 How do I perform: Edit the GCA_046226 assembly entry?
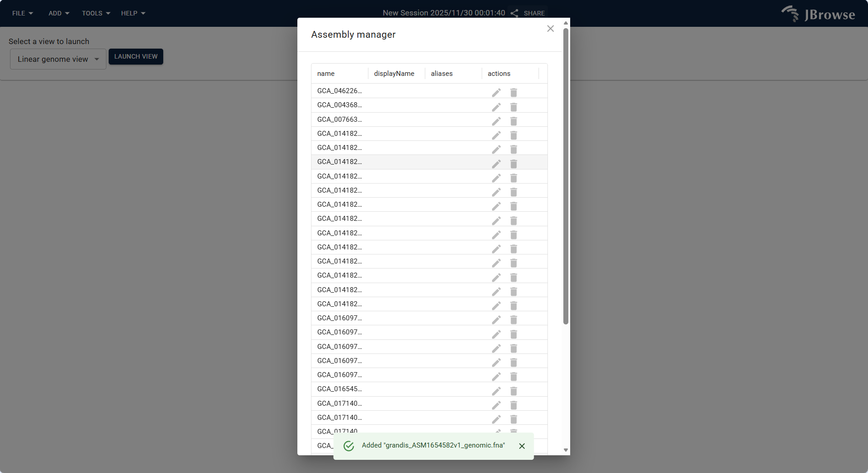(496, 92)
